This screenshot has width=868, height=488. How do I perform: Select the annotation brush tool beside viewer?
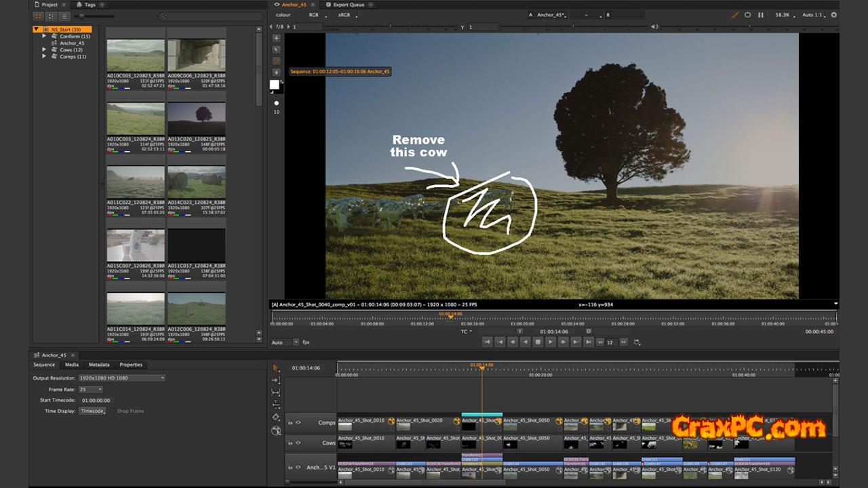coord(276,61)
